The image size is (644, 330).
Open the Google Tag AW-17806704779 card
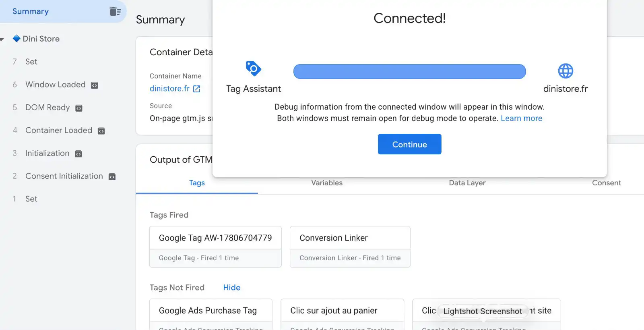click(x=215, y=247)
